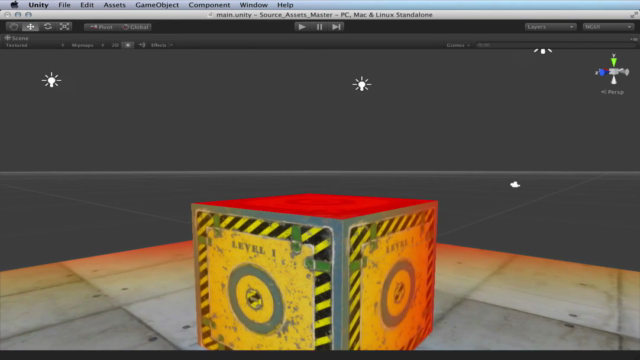
Task: Select the partially hidden light gizmo at the top
Action: 543,51
